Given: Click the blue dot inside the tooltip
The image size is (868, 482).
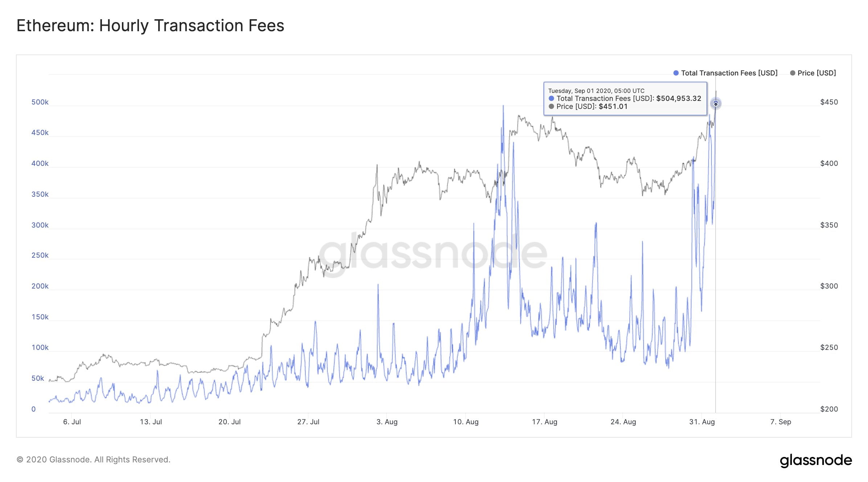Looking at the screenshot, I should click(x=551, y=98).
